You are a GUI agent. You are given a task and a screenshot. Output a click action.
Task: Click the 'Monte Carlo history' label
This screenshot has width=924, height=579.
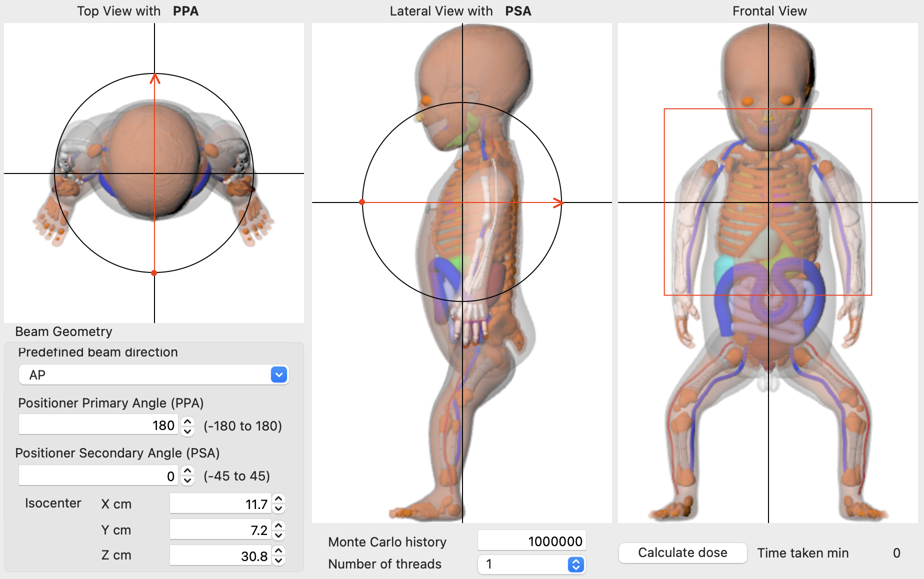(387, 542)
